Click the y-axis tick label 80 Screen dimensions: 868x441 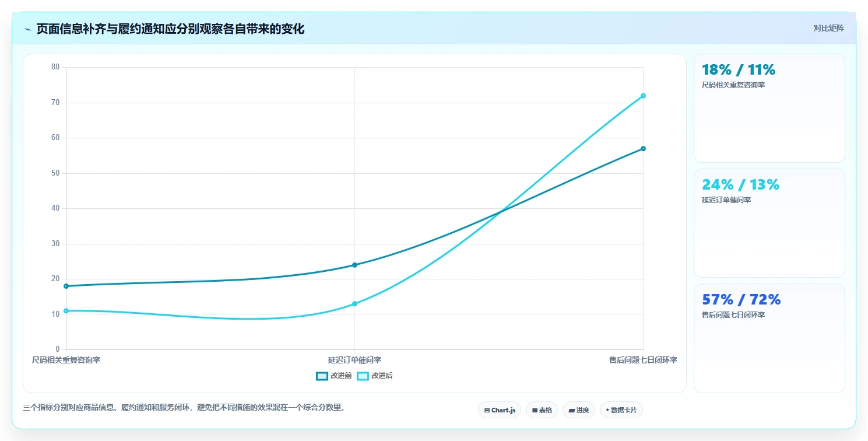[x=55, y=67]
